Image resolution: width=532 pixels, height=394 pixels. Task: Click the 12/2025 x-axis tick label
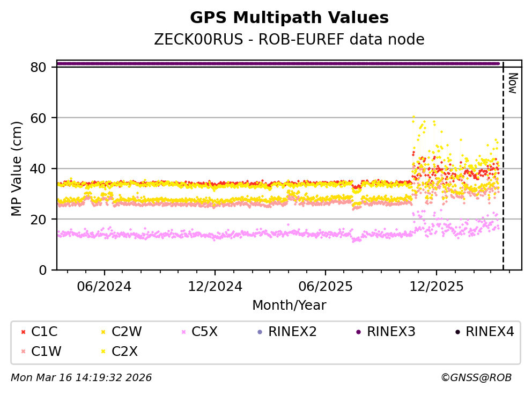pyautogui.click(x=435, y=286)
